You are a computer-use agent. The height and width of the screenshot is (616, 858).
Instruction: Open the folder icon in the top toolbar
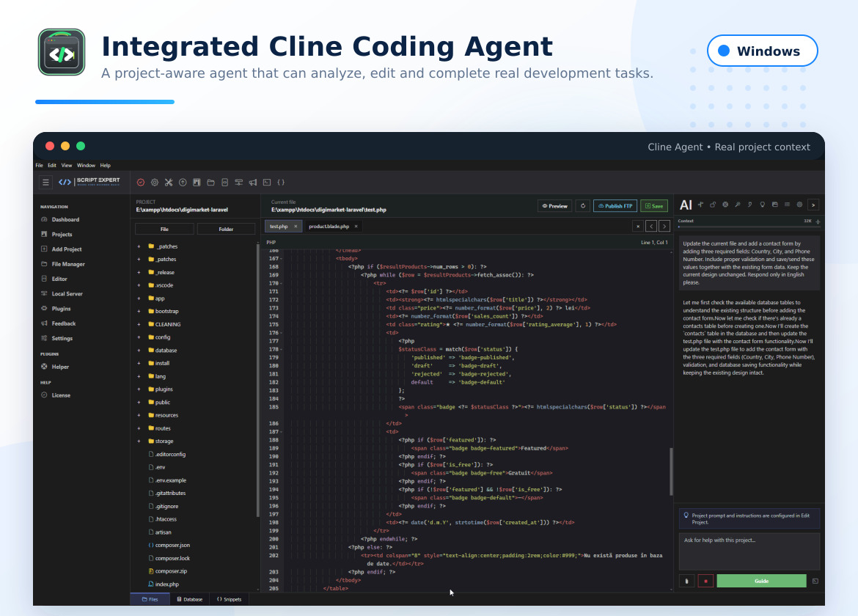pyautogui.click(x=210, y=183)
